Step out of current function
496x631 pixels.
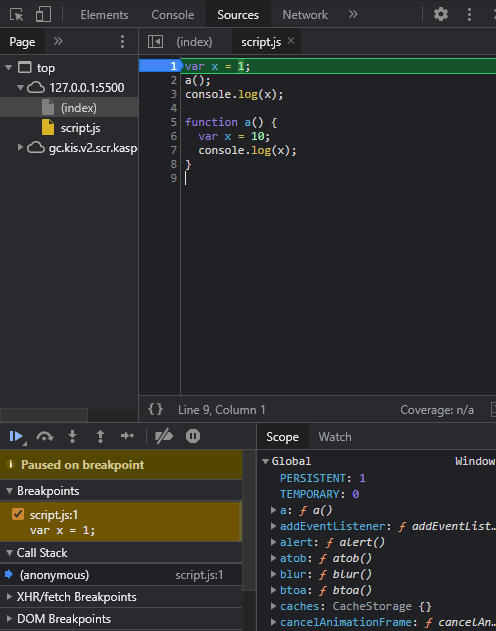pyautogui.click(x=100, y=436)
